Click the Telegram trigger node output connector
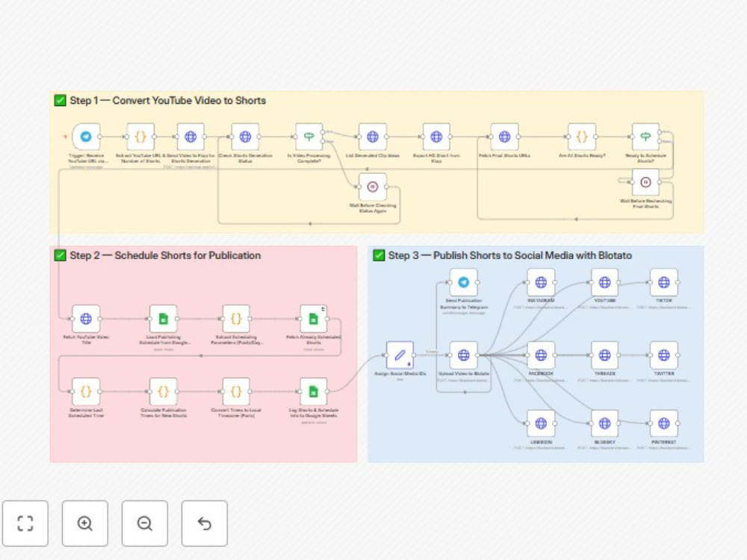 [x=99, y=137]
